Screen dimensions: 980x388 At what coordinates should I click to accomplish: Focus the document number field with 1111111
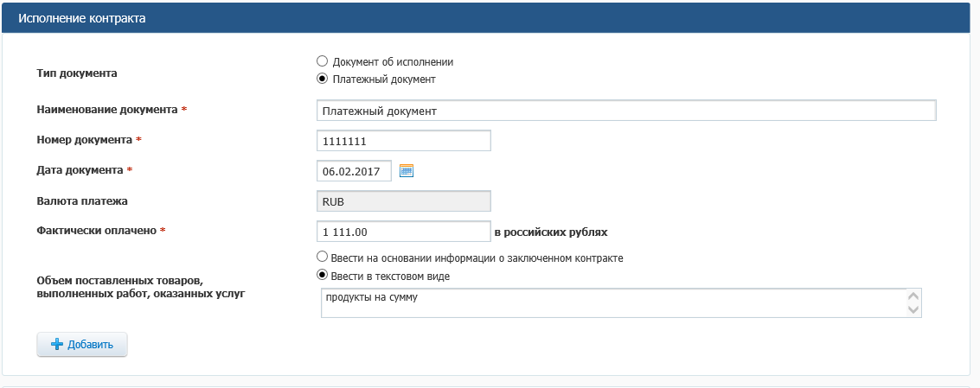click(x=404, y=140)
